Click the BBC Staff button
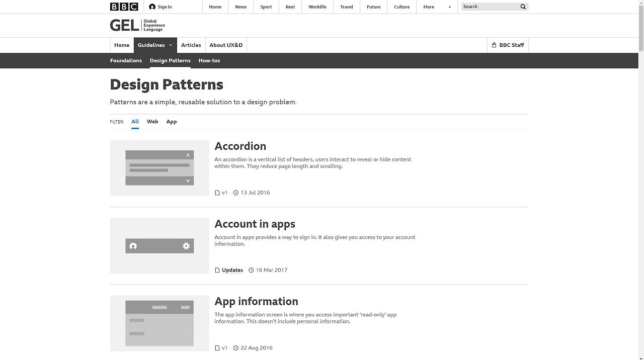 click(508, 45)
